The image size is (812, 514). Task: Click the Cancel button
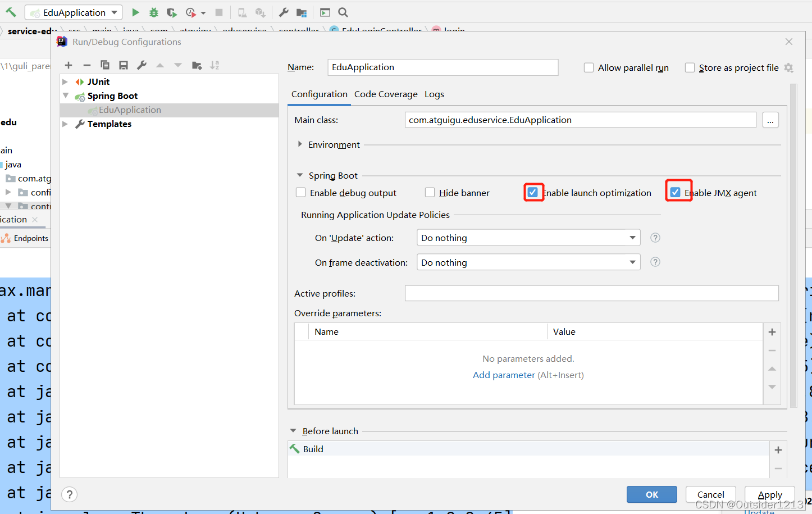tap(711, 494)
